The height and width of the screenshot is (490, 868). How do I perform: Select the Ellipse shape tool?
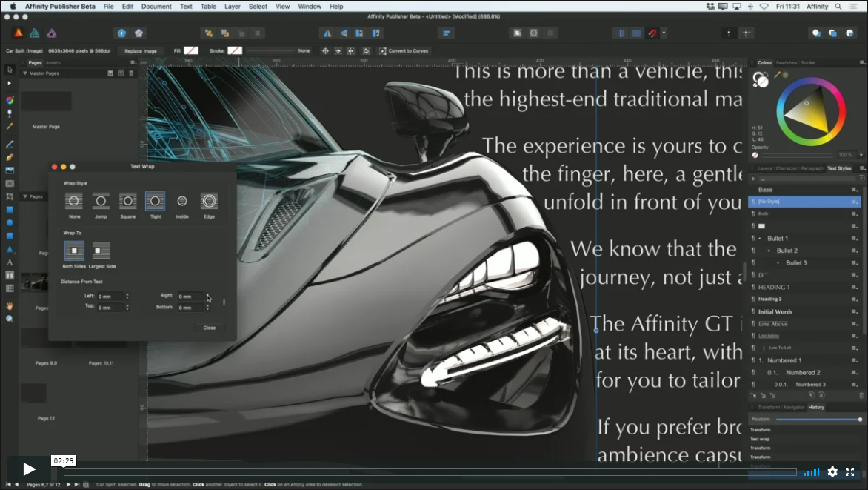pyautogui.click(x=10, y=223)
